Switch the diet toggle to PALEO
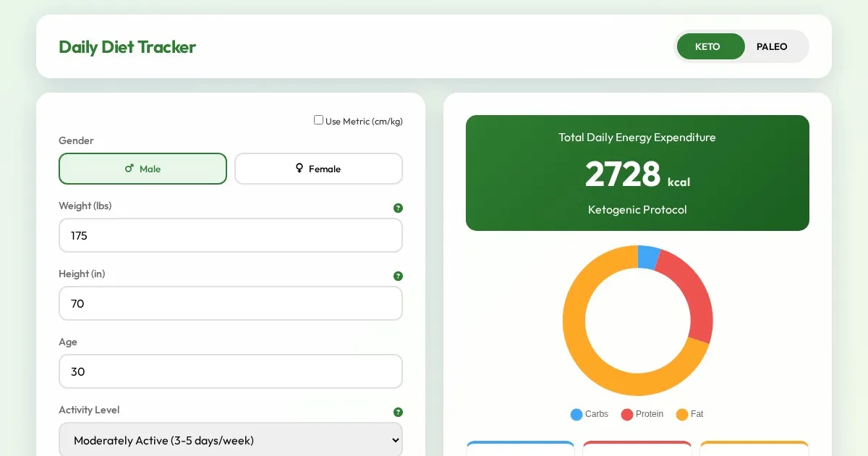Screen dimensions: 868x456 [772, 46]
